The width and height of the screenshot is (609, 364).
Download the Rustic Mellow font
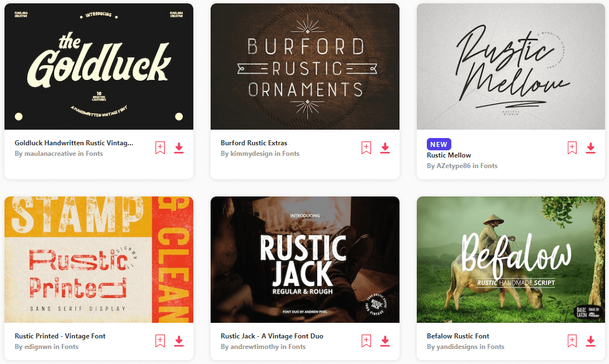(x=591, y=148)
